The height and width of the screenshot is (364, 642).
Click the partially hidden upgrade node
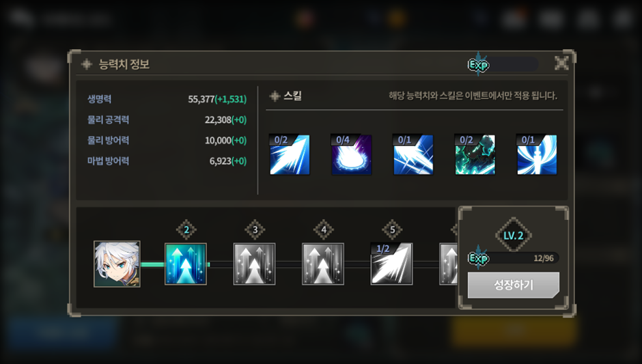click(x=448, y=264)
